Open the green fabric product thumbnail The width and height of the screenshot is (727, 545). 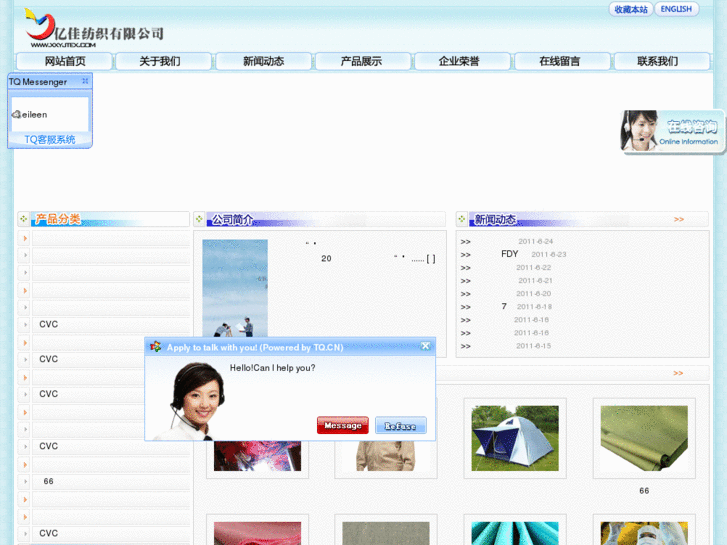click(644, 438)
